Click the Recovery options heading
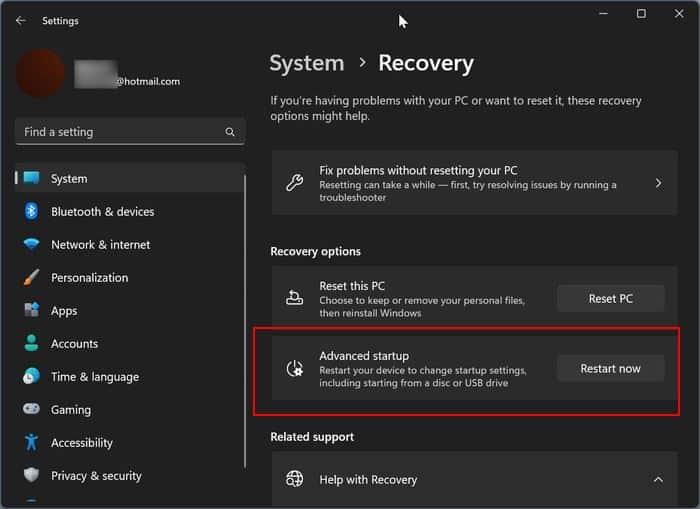The width and height of the screenshot is (700, 509). 316,251
